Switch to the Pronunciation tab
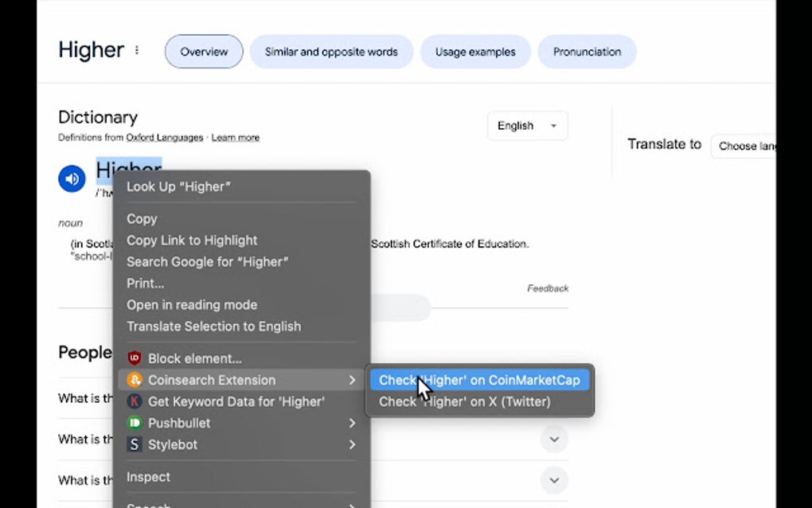The width and height of the screenshot is (812, 508). [x=587, y=51]
